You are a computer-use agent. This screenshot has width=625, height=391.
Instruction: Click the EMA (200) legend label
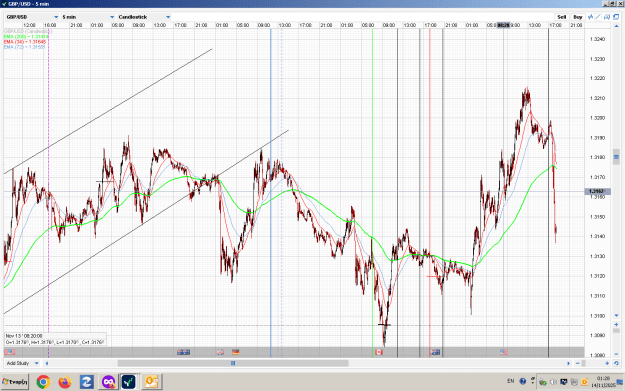(x=26, y=36)
